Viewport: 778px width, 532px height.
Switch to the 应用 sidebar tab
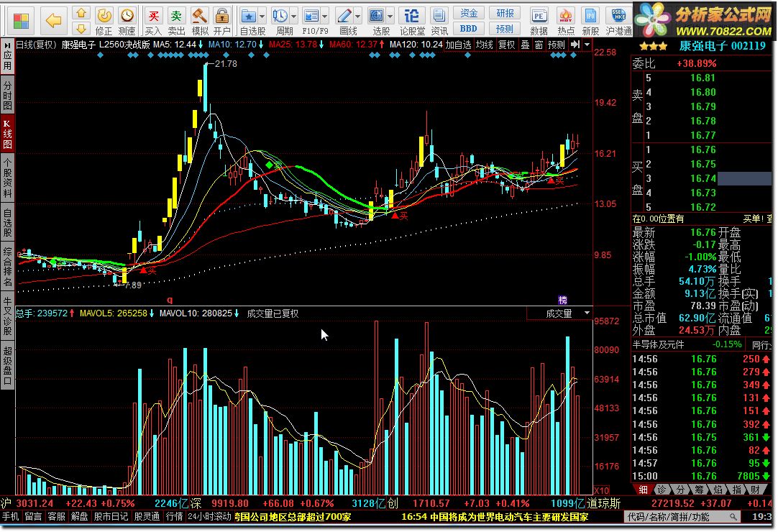pyautogui.click(x=7, y=55)
